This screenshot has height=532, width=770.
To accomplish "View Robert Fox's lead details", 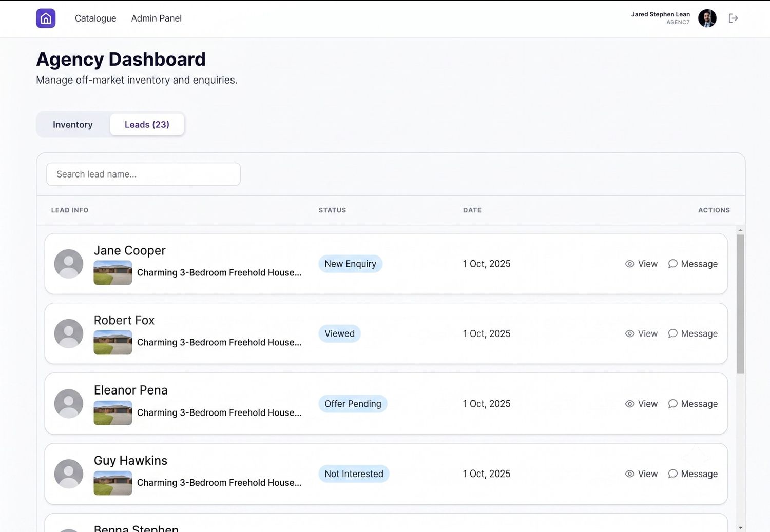I will coord(641,333).
